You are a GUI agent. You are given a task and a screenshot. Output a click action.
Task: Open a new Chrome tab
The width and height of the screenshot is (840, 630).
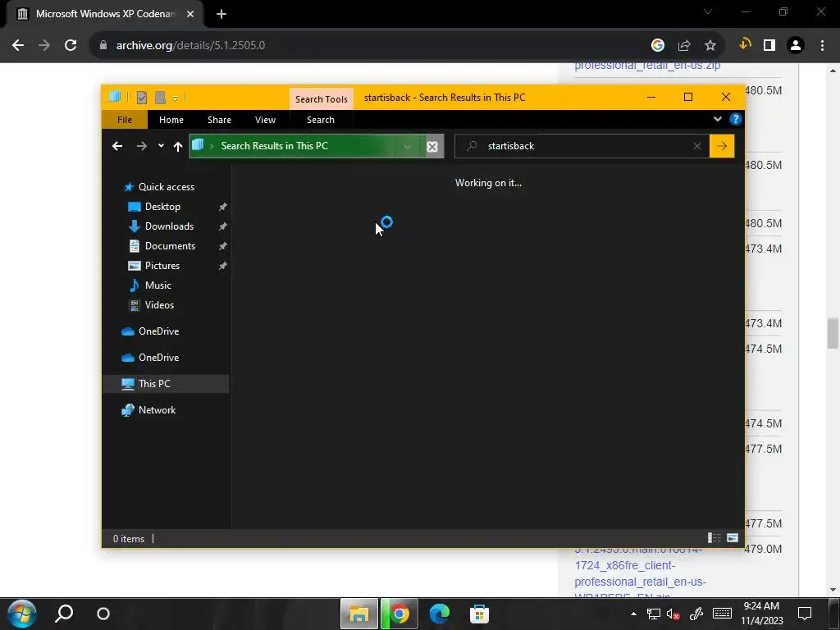click(x=221, y=14)
